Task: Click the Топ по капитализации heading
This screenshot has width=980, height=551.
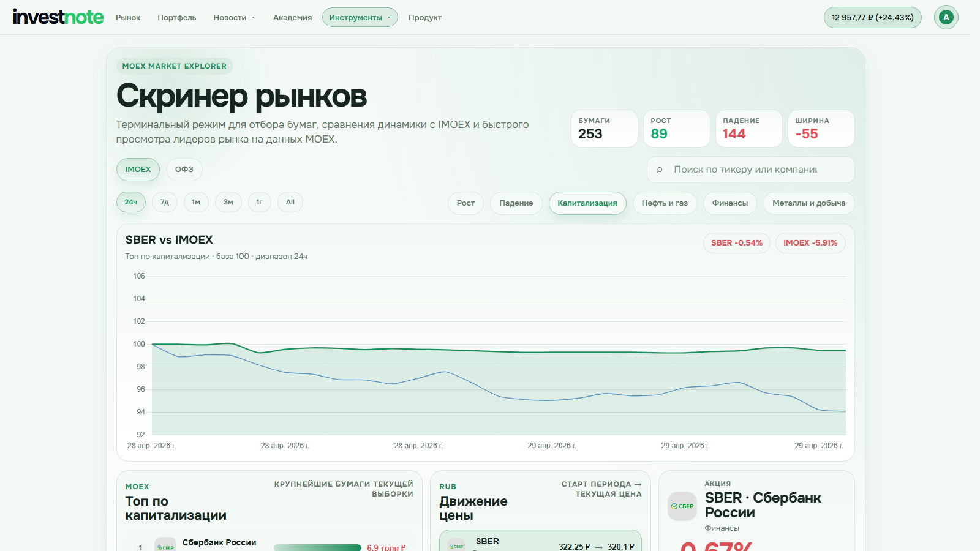Action: pyautogui.click(x=176, y=508)
